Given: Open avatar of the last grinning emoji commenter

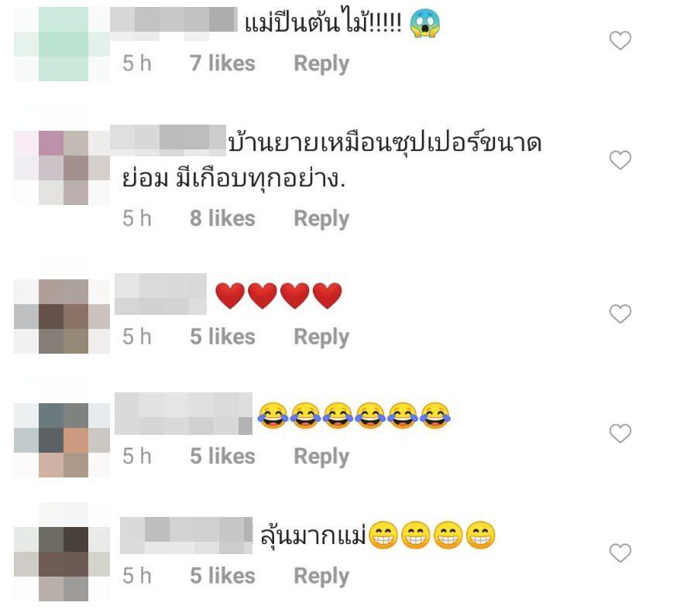Looking at the screenshot, I should pos(63,563).
